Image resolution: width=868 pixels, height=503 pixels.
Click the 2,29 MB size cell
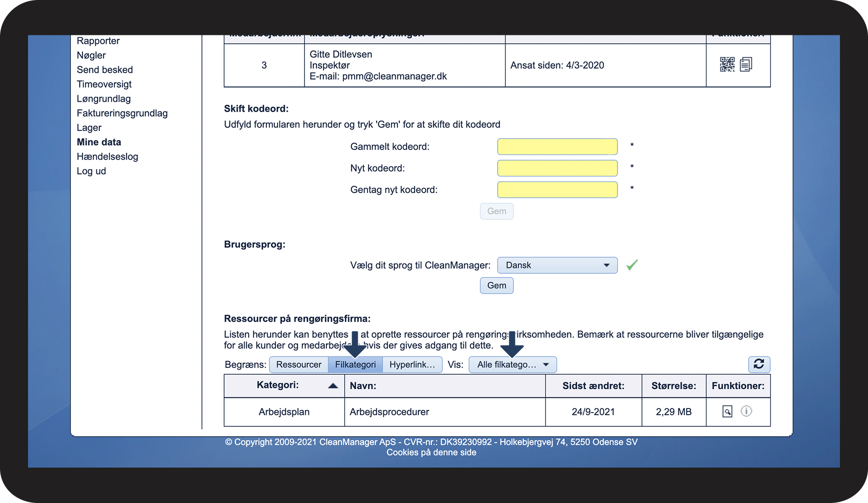[674, 412]
